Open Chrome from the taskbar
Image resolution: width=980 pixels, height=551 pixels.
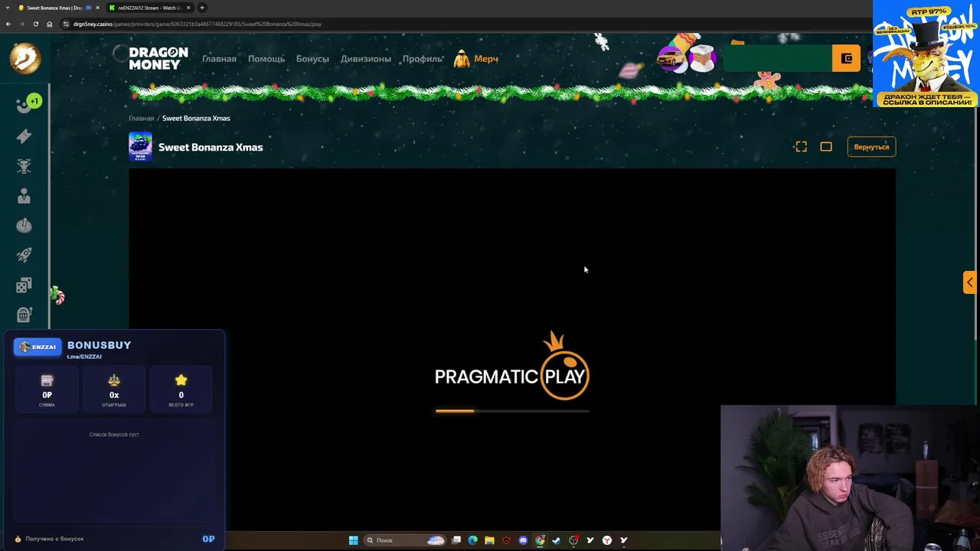tap(540, 540)
